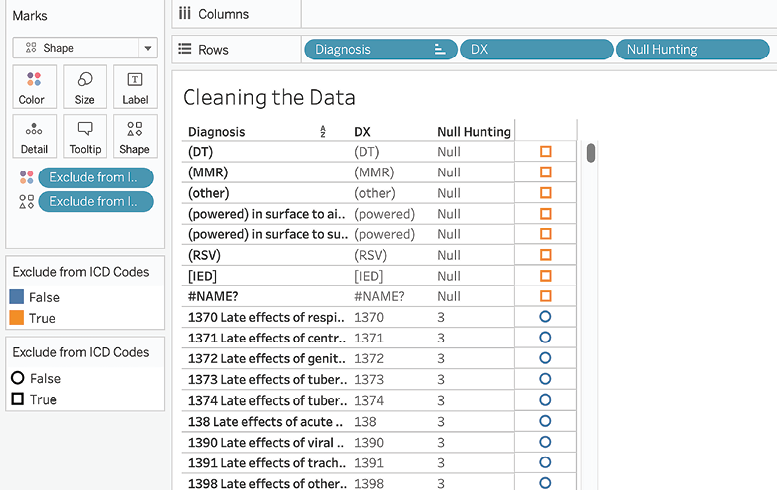This screenshot has width=777, height=490.
Task: Click the Null Hunting pill on Rows
Action: pyautogui.click(x=692, y=49)
